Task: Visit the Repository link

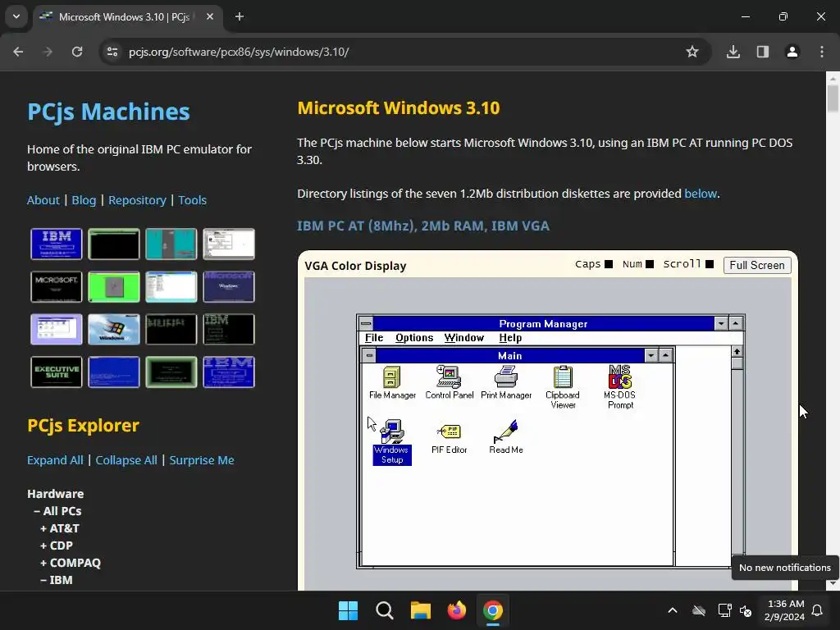Action: point(137,200)
